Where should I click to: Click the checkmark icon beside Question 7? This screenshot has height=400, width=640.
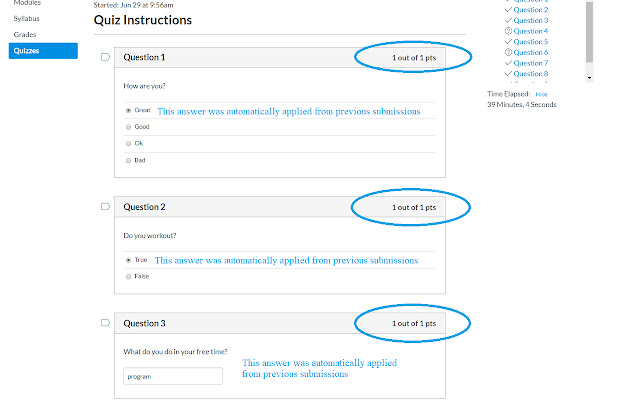(x=510, y=63)
